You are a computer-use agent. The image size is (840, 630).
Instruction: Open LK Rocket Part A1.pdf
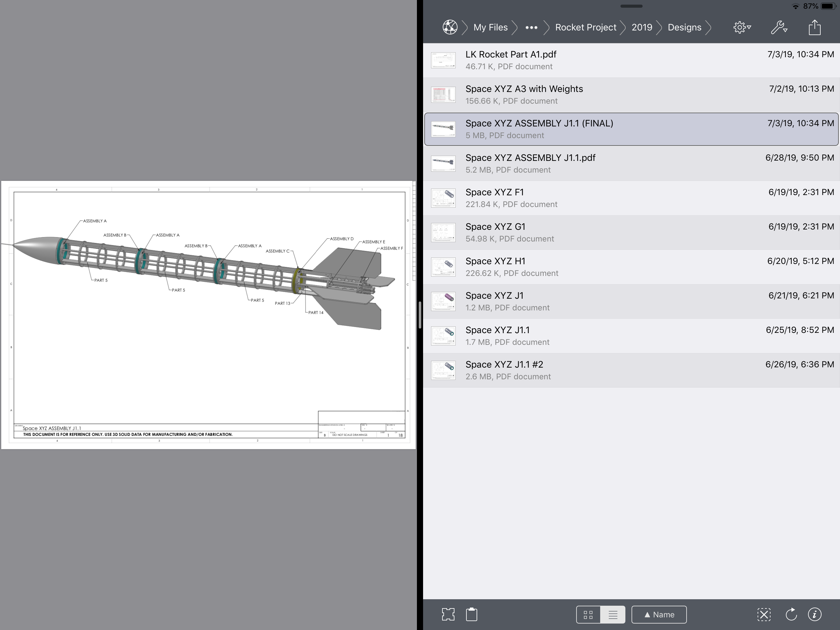631,60
